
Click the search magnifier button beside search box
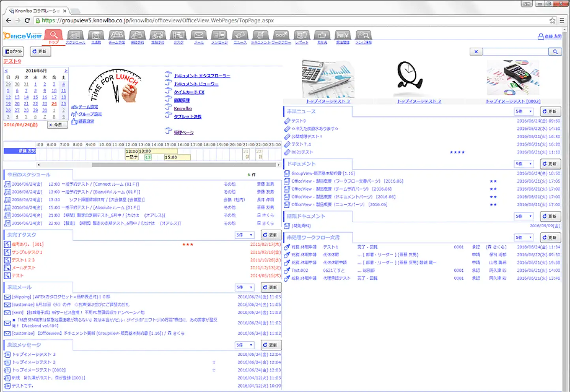(555, 52)
